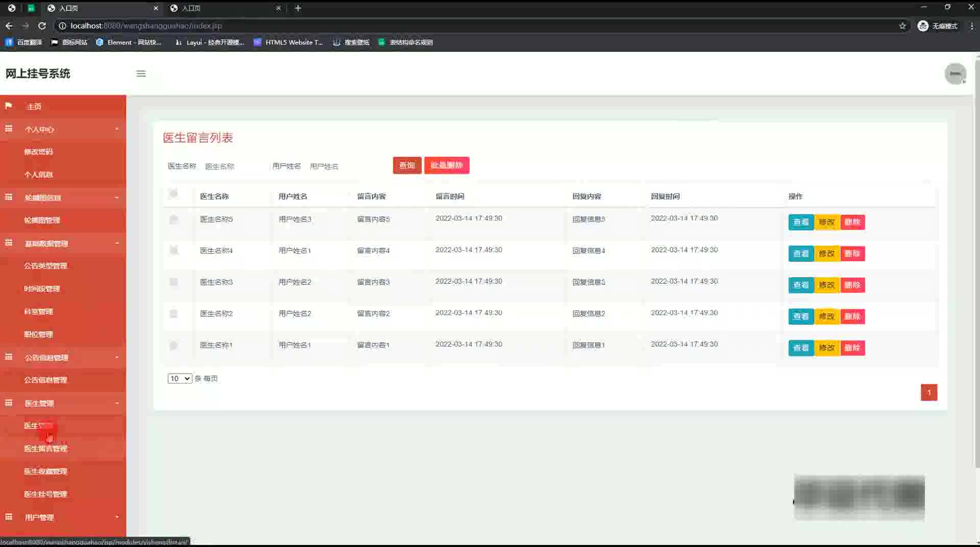Click the site info icon in address bar
980x547 pixels.
tap(62, 26)
